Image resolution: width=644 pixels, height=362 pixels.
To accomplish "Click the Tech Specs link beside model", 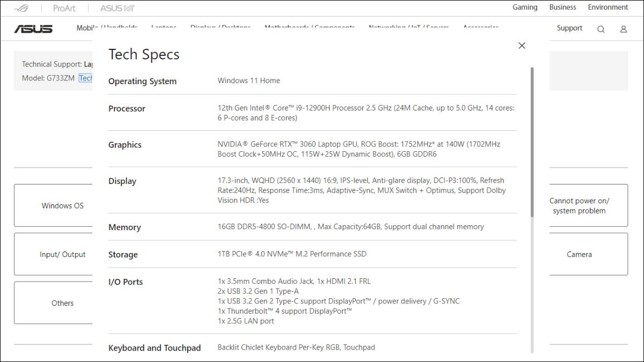I will 86,78.
